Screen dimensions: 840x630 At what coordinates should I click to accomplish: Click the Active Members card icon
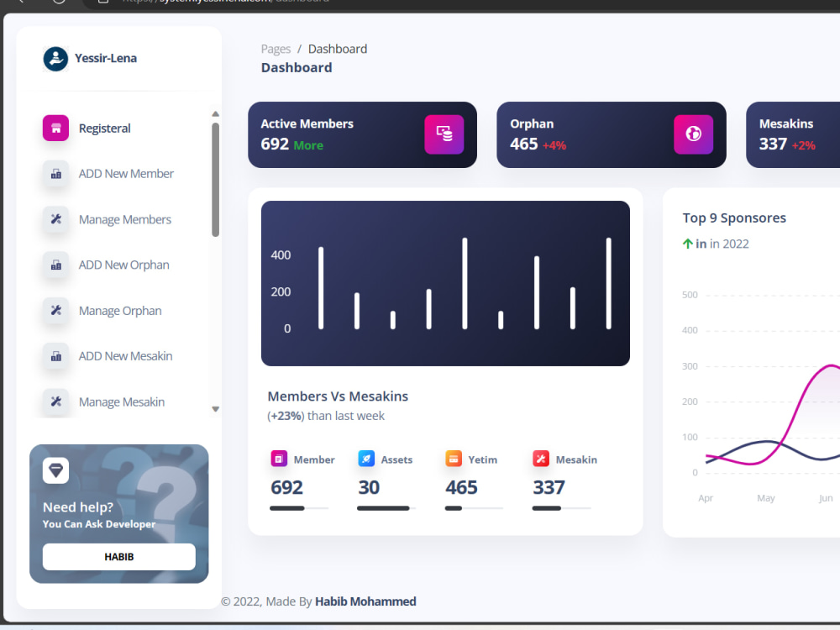(444, 134)
